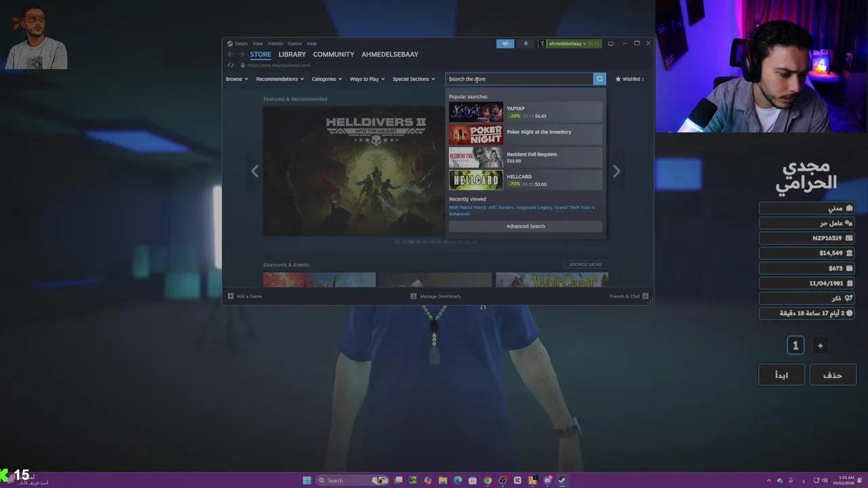Image resolution: width=868 pixels, height=488 pixels.
Task: Expand the Recommendations dropdown
Action: click(x=280, y=79)
